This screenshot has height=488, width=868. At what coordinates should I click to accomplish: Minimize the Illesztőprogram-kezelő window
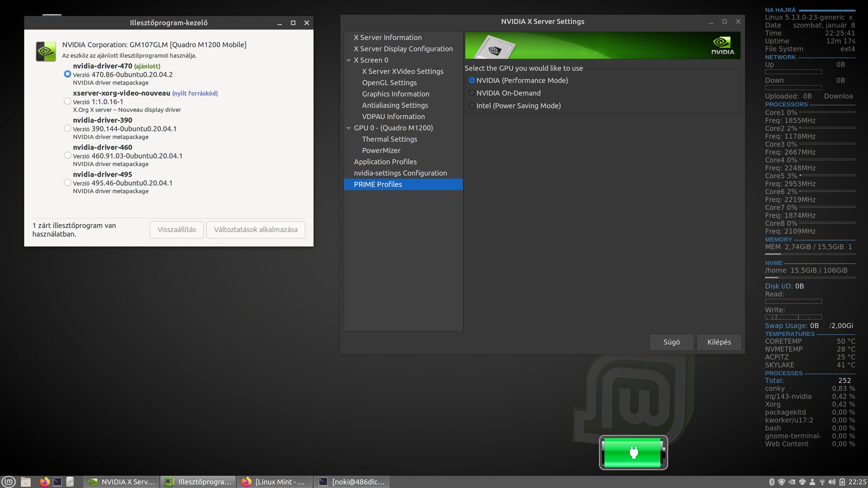280,23
